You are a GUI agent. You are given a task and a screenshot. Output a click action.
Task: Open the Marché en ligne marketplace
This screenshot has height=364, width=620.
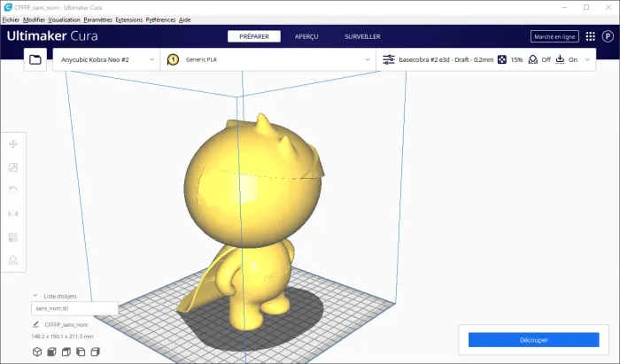click(554, 36)
